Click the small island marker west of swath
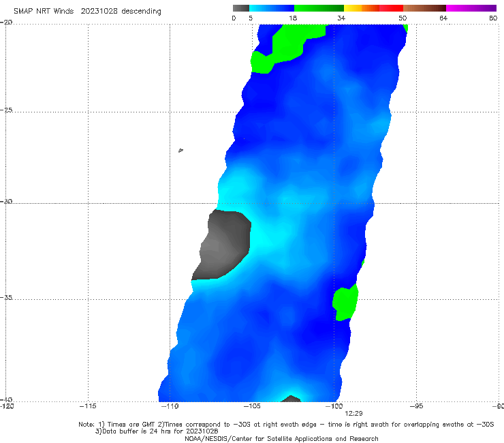504x443 pixels. [180, 150]
